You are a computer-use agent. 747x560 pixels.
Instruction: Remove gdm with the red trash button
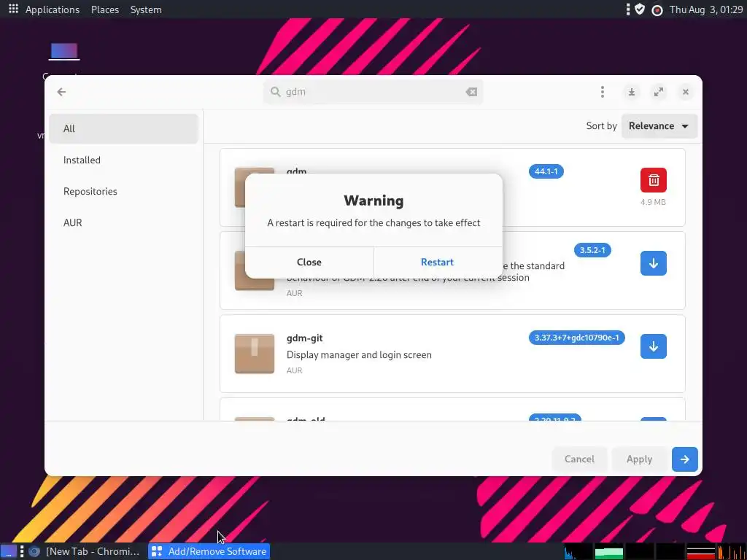coord(654,180)
